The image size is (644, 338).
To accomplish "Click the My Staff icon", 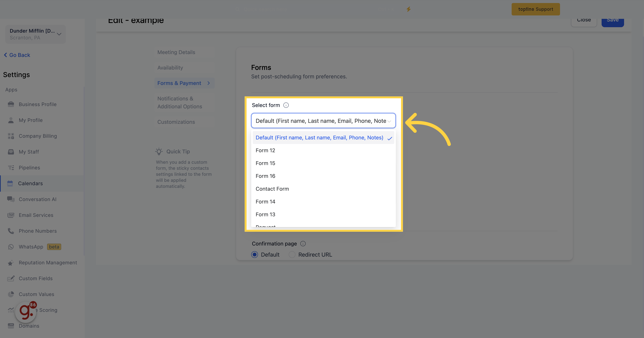I will pyautogui.click(x=11, y=152).
